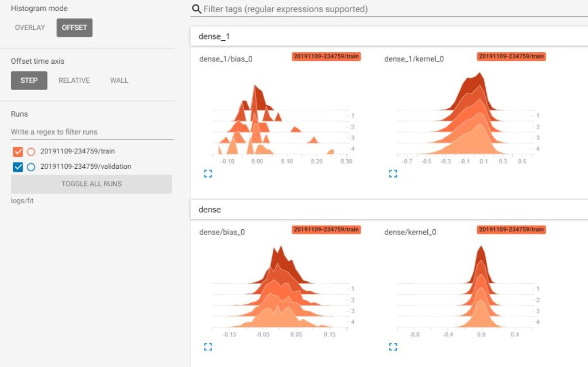588x367 pixels.
Task: Set offset time axis to WALL
Action: coord(119,80)
